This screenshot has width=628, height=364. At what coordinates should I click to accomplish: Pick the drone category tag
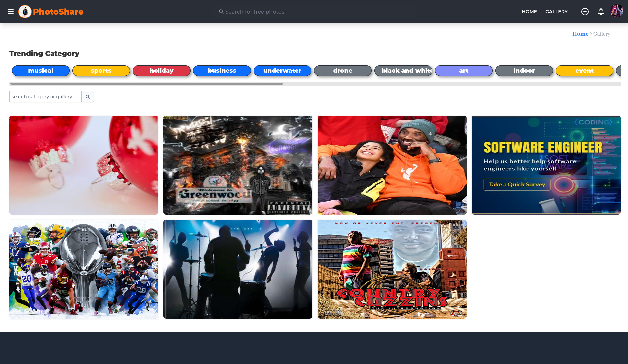click(x=343, y=71)
